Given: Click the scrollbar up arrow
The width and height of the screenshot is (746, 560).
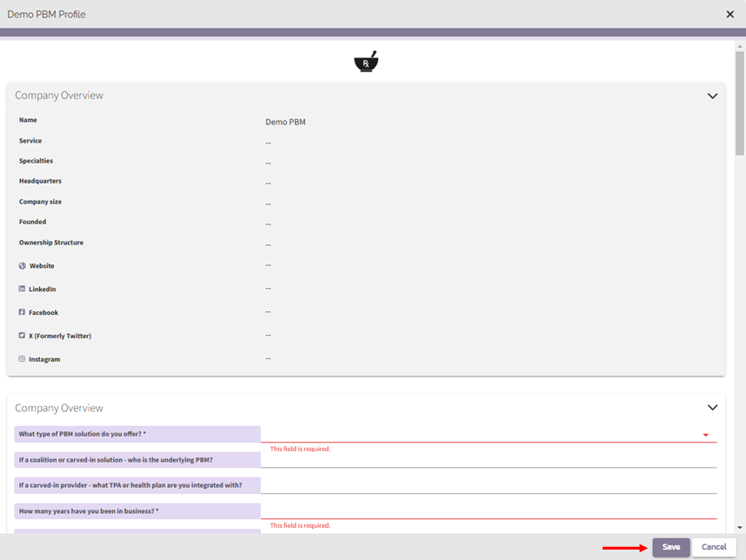Looking at the screenshot, I should (x=740, y=45).
